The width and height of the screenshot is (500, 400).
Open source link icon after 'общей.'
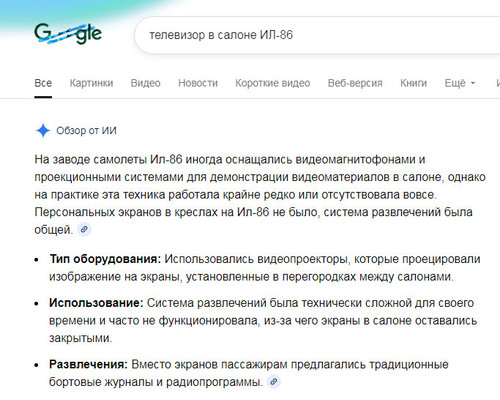84,229
